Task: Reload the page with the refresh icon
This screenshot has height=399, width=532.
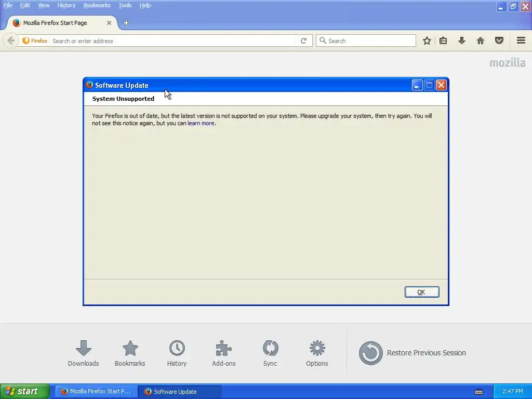Action: 303,41
